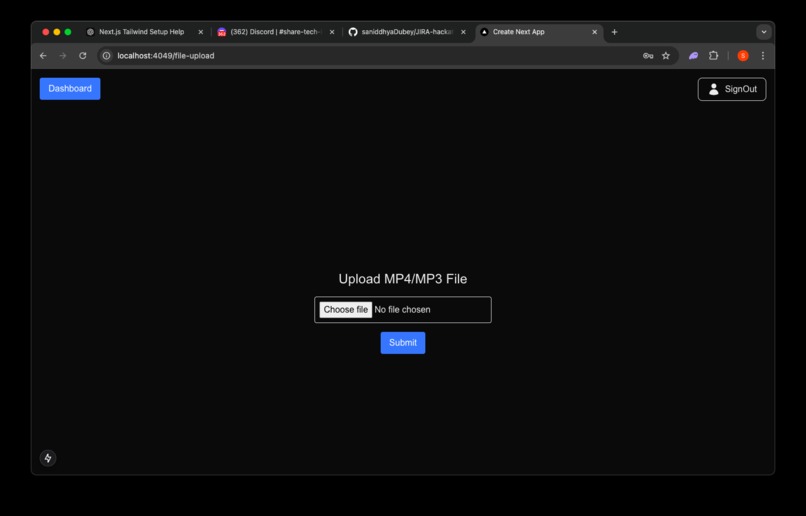Screen dimensions: 806x516
Task: Click the password key icon
Action: tap(648, 56)
